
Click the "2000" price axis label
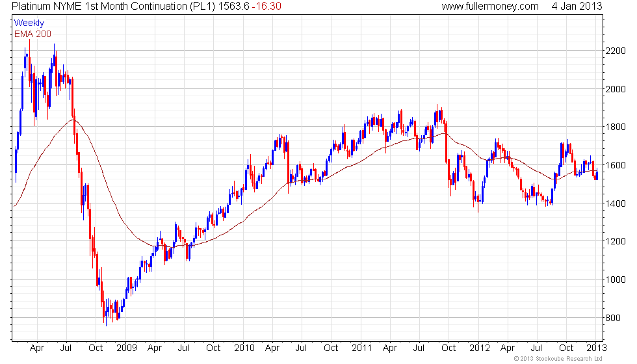(x=615, y=89)
